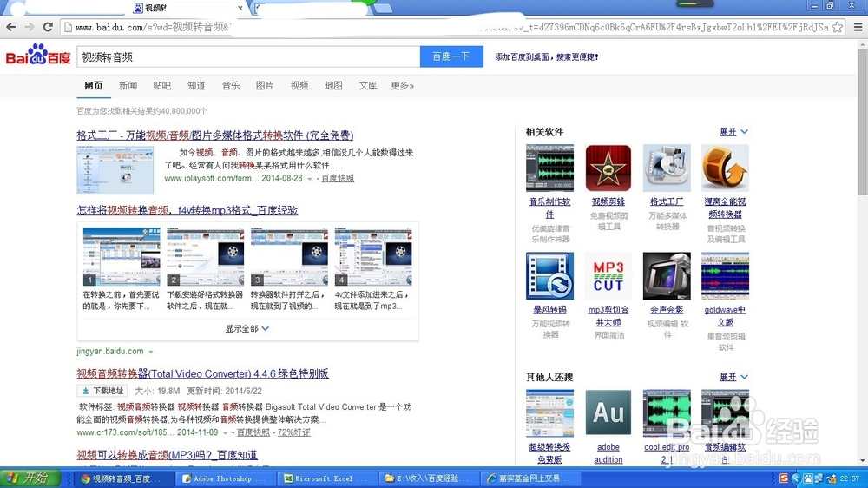This screenshot has height=488, width=868.
Task: Click the 72%好评 link
Action: pos(294,432)
